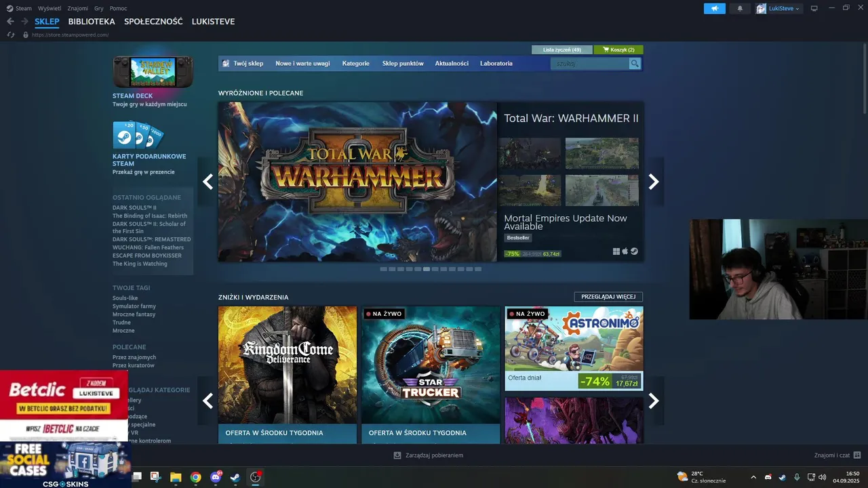Switch to Big Picture mode
Image resolution: width=868 pixels, height=488 pixels.
(x=814, y=8)
